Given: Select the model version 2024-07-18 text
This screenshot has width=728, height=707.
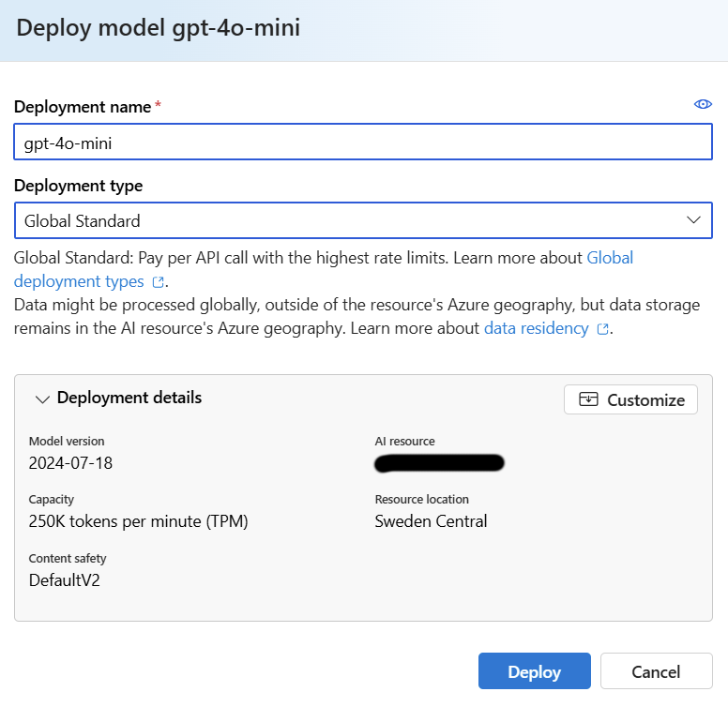Looking at the screenshot, I should click(x=70, y=463).
